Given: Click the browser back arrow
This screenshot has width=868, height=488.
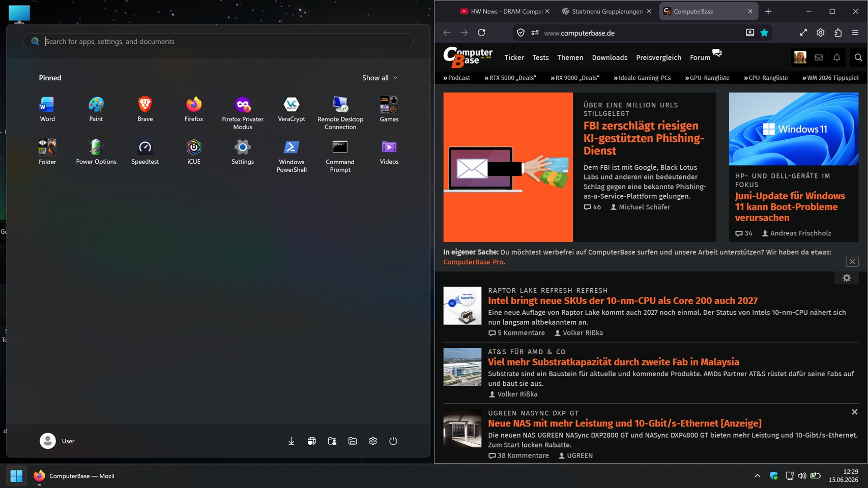Looking at the screenshot, I should click(447, 33).
